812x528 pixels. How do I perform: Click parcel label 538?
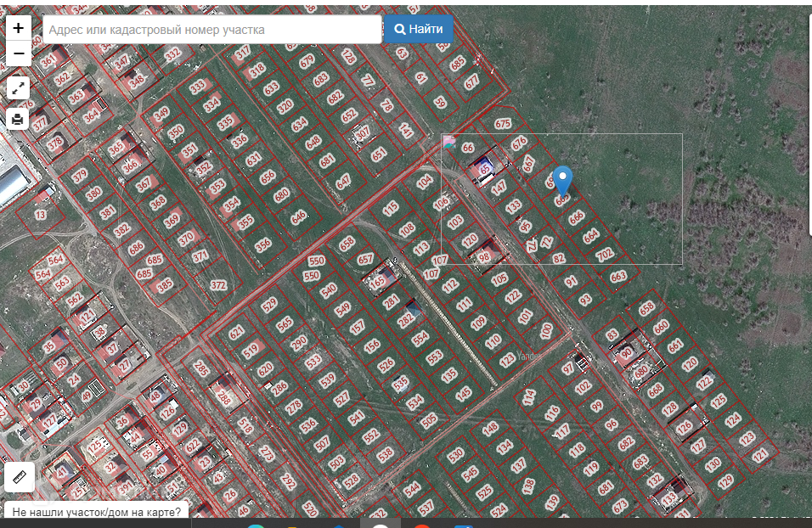pos(386,456)
